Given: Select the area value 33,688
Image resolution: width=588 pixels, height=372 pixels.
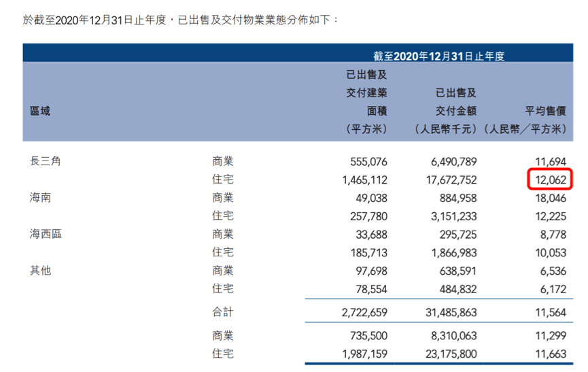Looking at the screenshot, I should 372,235.
